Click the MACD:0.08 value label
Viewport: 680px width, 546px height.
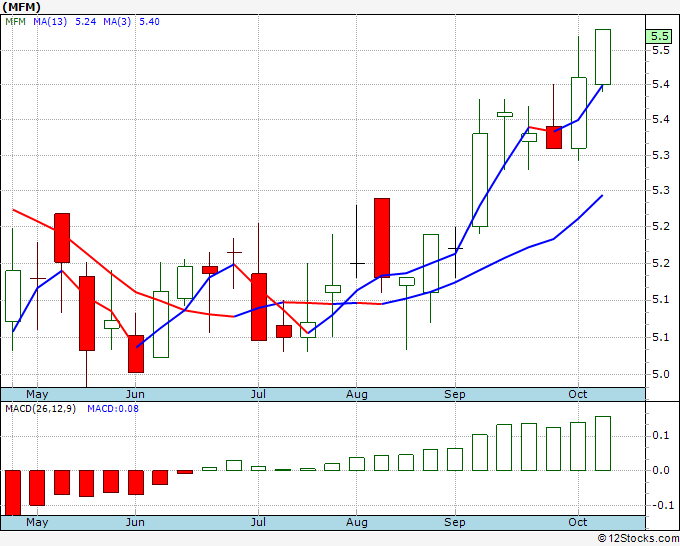[x=113, y=409]
